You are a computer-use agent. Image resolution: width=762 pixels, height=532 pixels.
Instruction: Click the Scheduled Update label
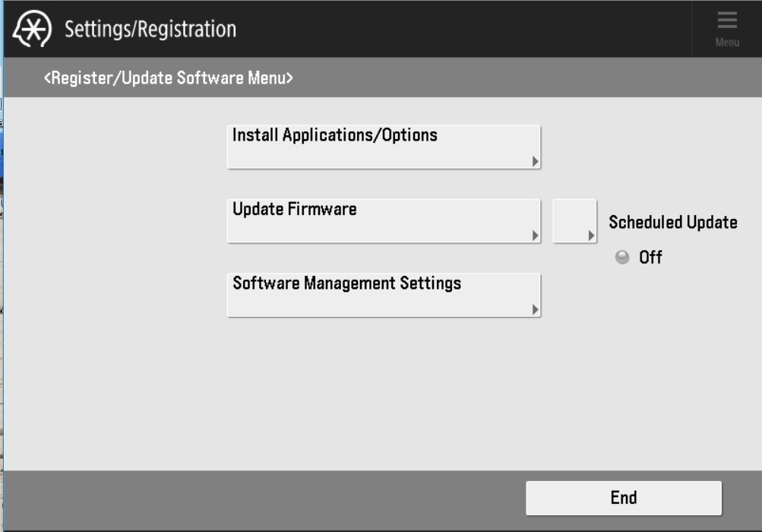coord(672,223)
